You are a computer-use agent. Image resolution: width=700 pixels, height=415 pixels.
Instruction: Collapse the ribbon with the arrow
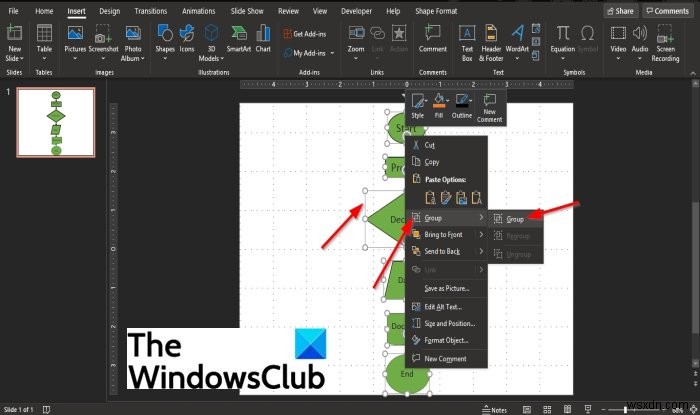[x=693, y=73]
